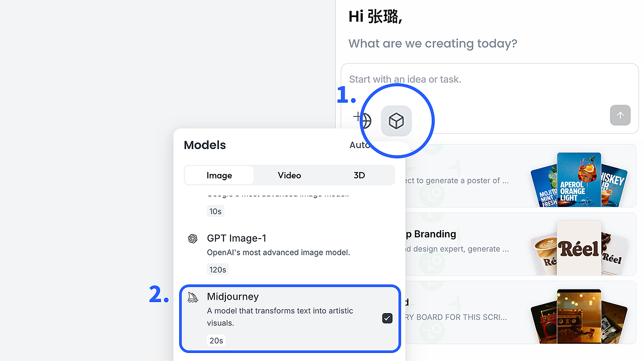Image resolution: width=644 pixels, height=361 pixels.
Task: Switch to the 3D models tab
Action: click(x=359, y=175)
